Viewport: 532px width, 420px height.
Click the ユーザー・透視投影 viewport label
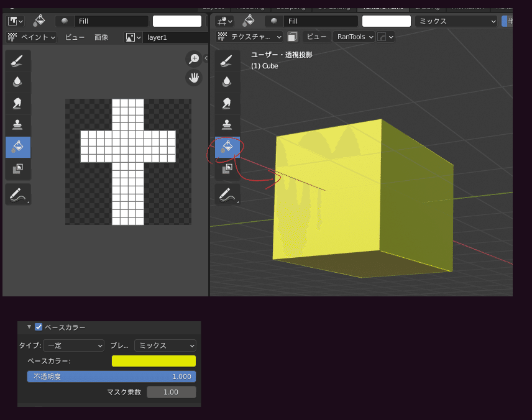pos(282,55)
